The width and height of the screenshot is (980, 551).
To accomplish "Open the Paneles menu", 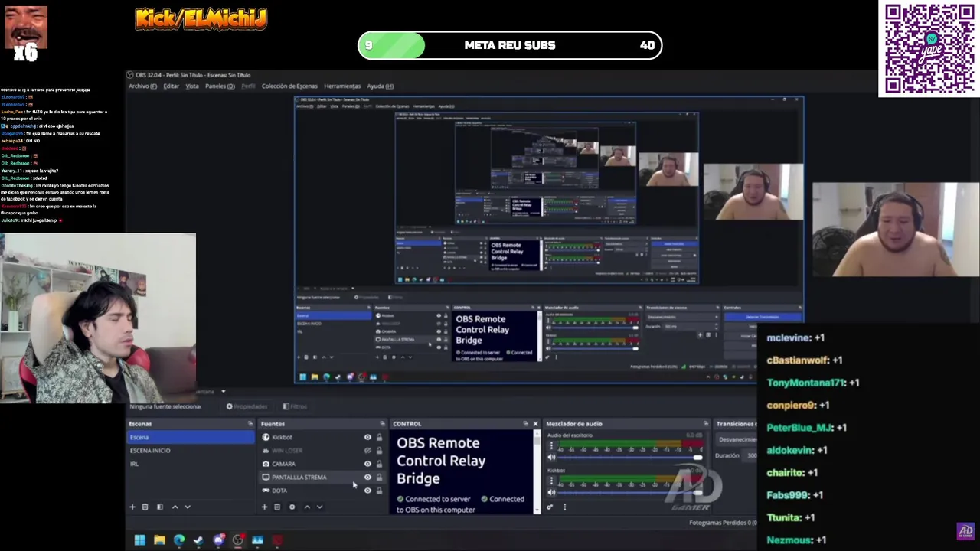I will click(x=220, y=86).
